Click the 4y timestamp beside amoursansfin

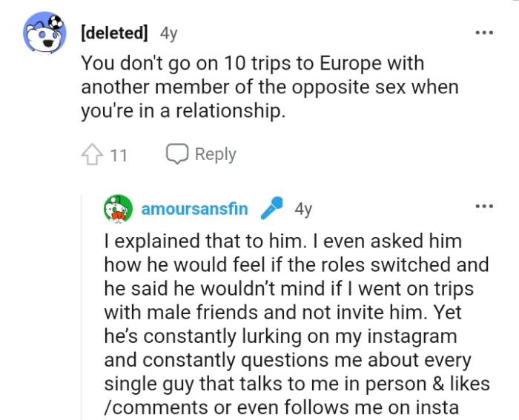pos(303,209)
